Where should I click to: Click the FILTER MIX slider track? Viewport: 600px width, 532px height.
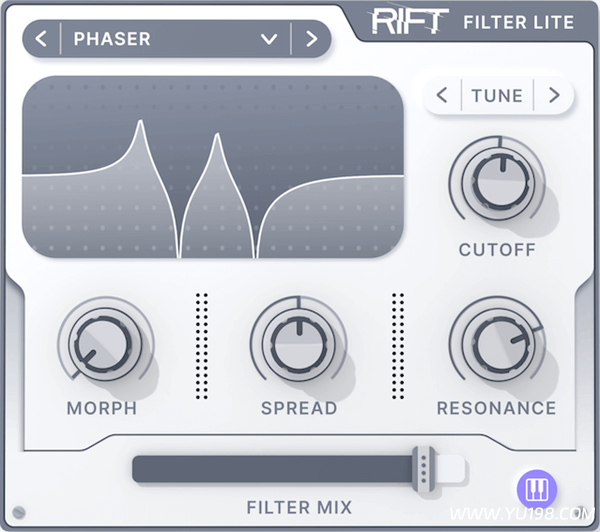pyautogui.click(x=298, y=469)
